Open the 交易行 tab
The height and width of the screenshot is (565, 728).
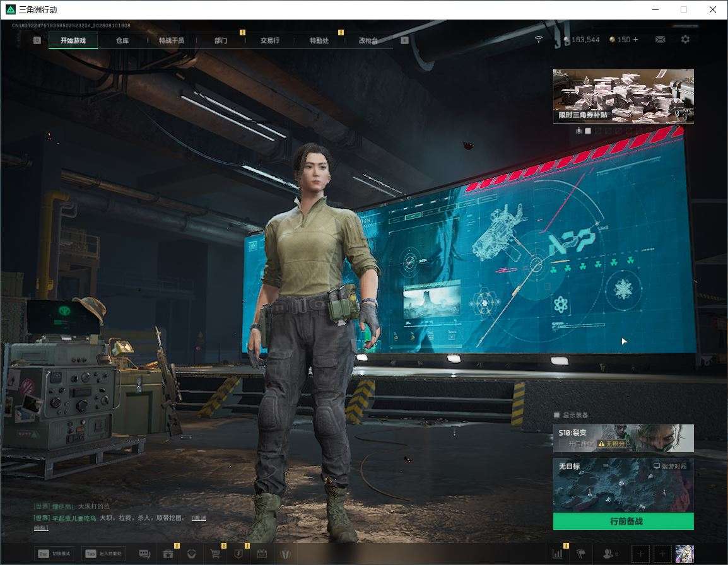(270, 40)
